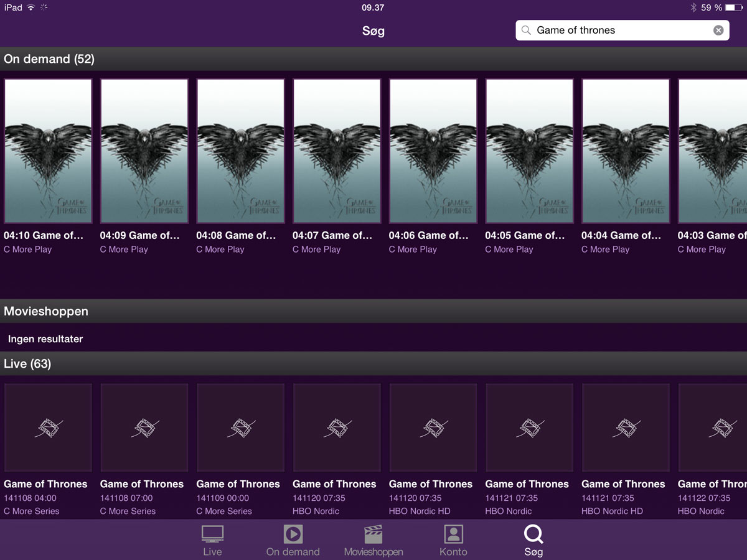Image resolution: width=747 pixels, height=560 pixels.
Task: Tap the '141108 04:00' airing time
Action: point(30,498)
